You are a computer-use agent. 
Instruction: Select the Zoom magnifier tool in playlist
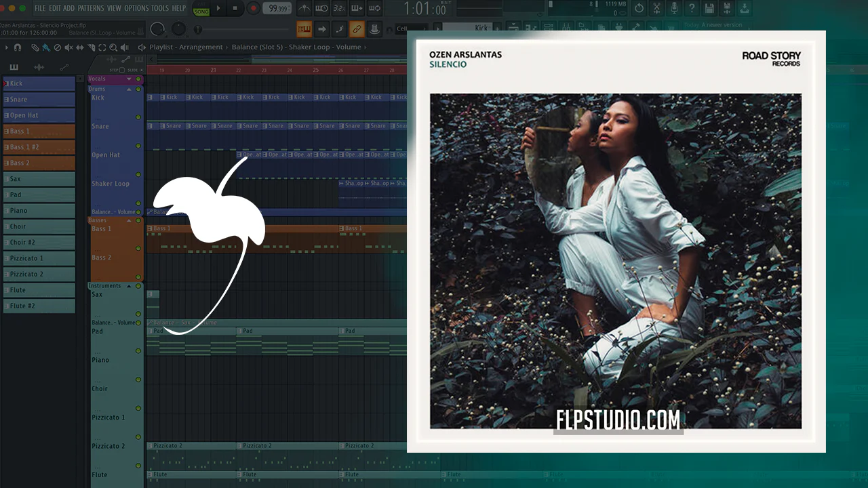click(113, 47)
